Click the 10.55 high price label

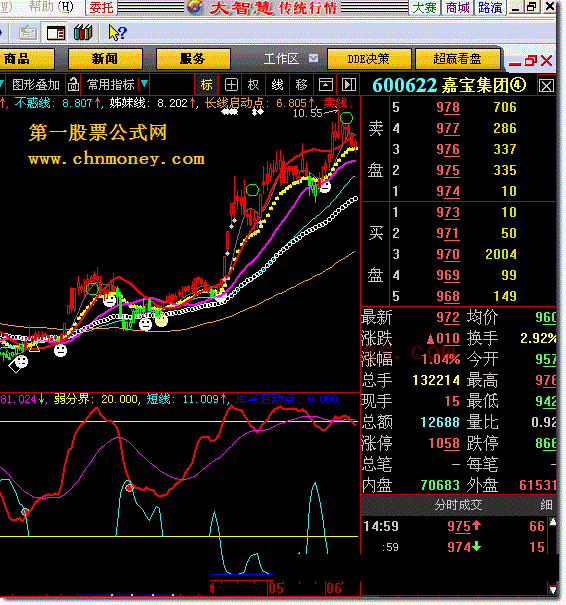pos(307,113)
